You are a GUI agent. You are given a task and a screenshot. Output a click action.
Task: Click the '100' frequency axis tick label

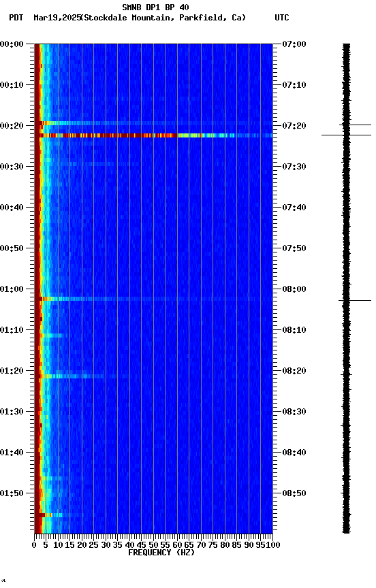click(x=274, y=545)
